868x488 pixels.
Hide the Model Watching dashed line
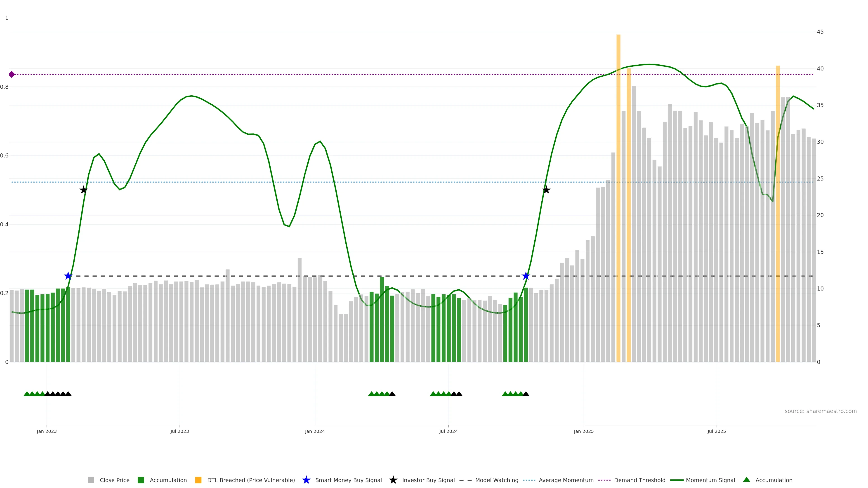(x=496, y=480)
